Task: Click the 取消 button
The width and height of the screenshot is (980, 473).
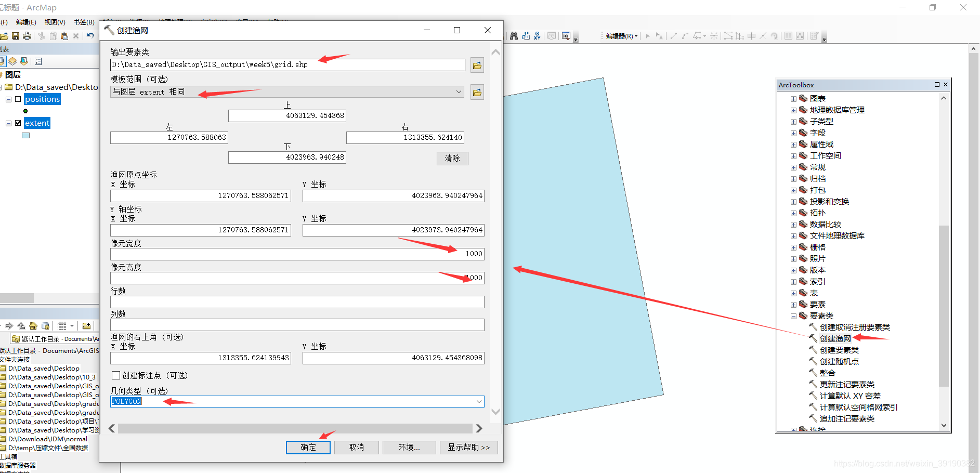Action: [357, 448]
